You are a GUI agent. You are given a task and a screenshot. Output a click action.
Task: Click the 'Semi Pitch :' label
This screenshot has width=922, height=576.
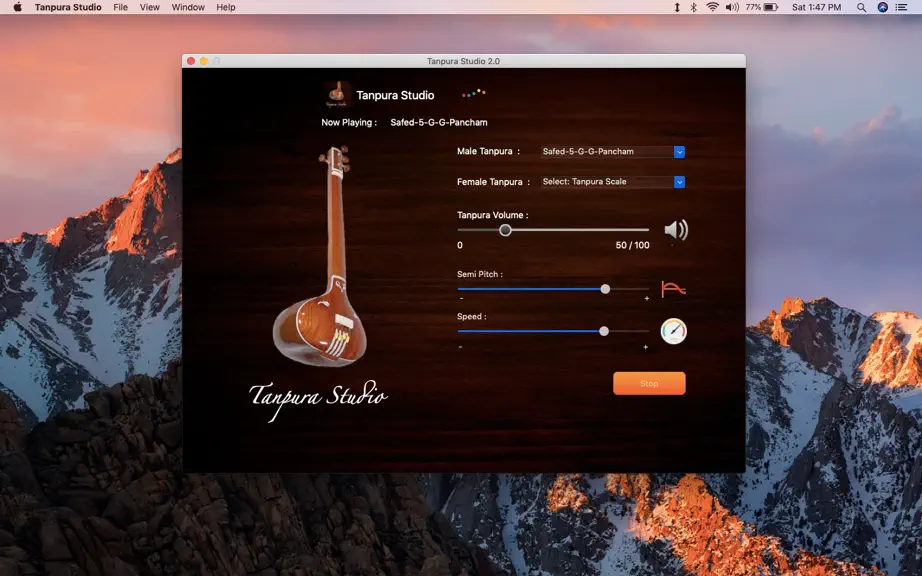(480, 274)
